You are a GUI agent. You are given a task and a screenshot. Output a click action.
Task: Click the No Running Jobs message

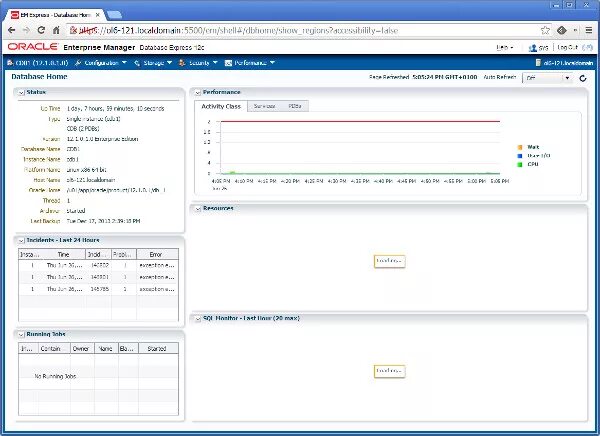(x=55, y=376)
